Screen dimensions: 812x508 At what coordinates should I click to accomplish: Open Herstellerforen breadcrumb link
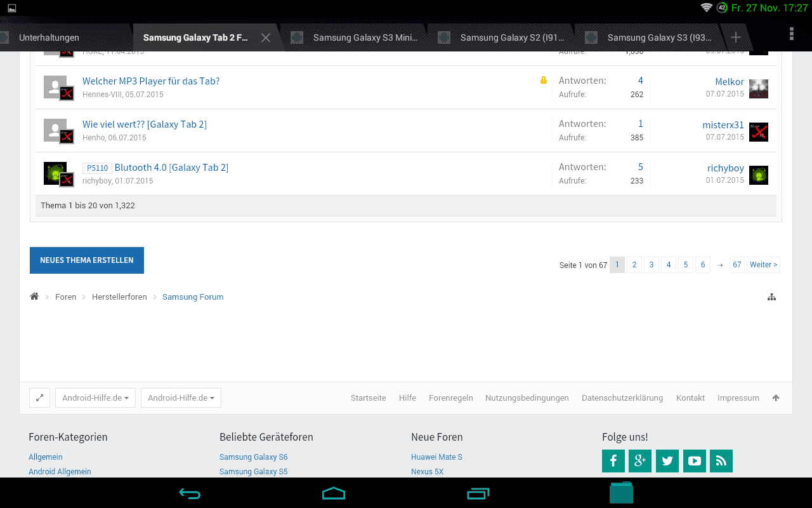pos(119,297)
